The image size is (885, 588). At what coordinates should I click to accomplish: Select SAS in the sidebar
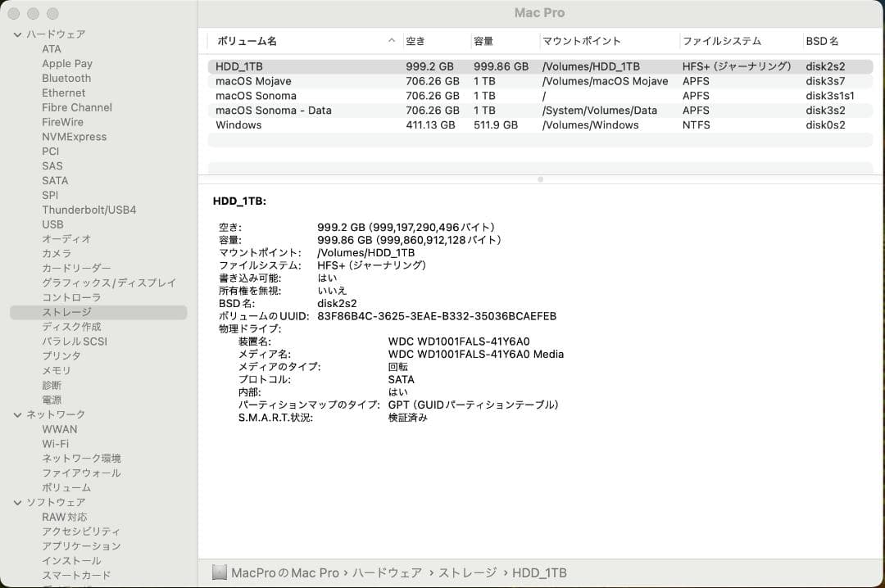(x=52, y=166)
